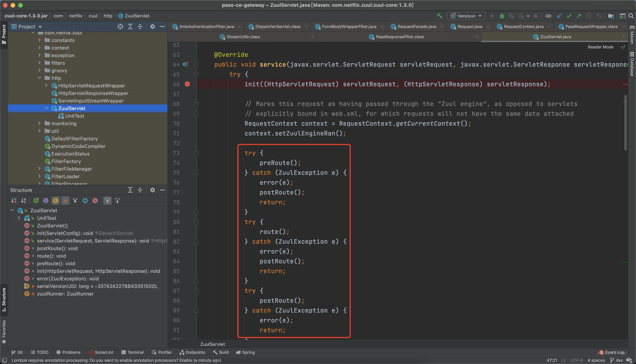Open the Database tool window

coord(632,64)
